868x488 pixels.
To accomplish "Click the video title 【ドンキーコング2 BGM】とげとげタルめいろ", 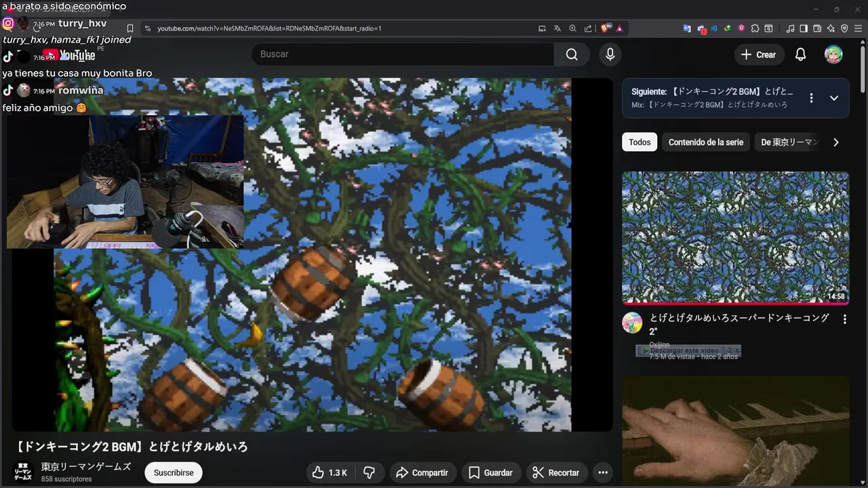I will click(131, 447).
